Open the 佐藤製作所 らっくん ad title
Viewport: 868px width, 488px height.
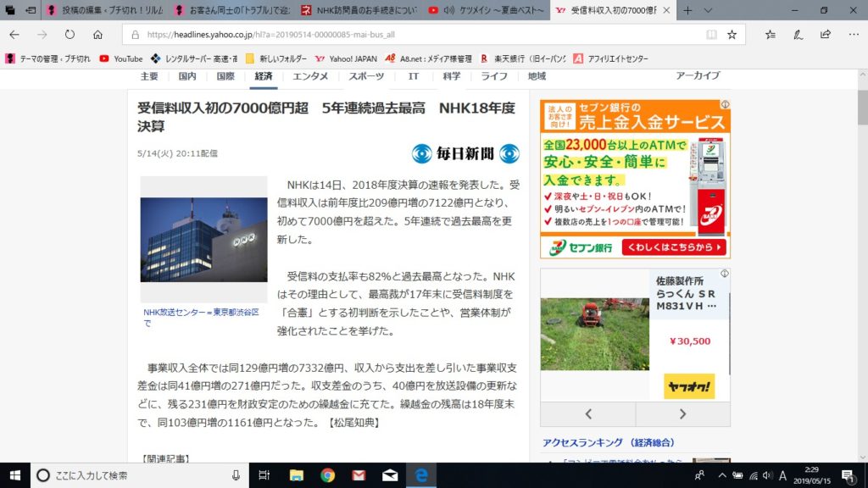pyautogui.click(x=686, y=293)
